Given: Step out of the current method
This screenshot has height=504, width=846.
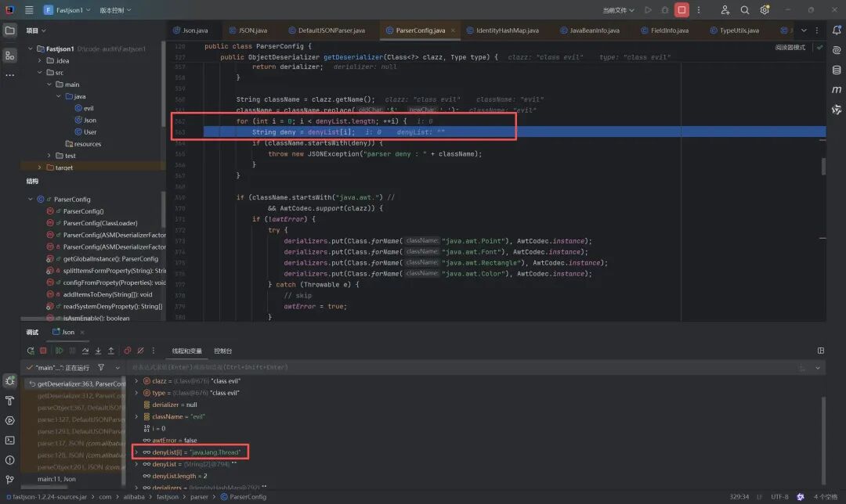Looking at the screenshot, I should click(x=111, y=351).
